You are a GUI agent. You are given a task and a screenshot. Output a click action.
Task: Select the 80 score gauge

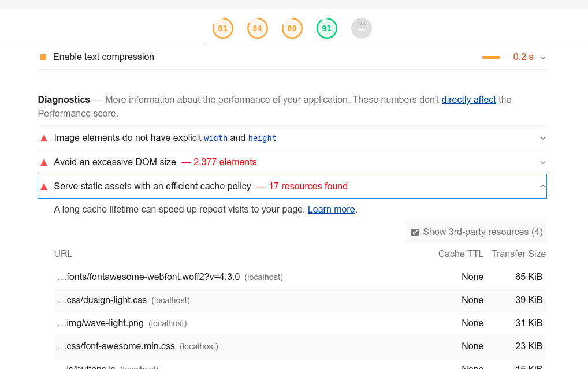pyautogui.click(x=292, y=28)
